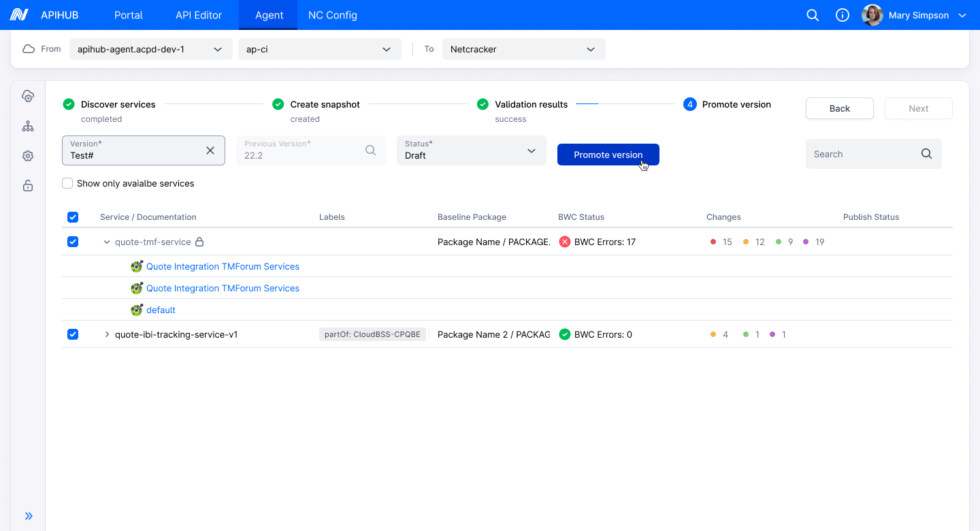Click the Promote version button
The image size is (980, 531).
pos(608,155)
